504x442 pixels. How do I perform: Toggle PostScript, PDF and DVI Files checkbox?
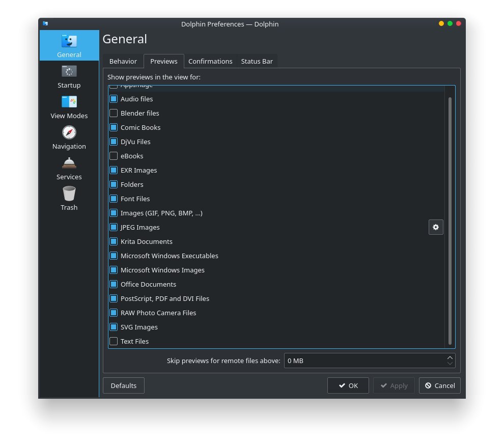pyautogui.click(x=114, y=298)
